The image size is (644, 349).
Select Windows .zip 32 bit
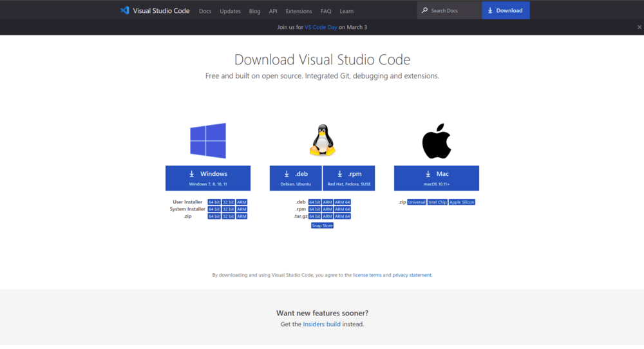[229, 216]
